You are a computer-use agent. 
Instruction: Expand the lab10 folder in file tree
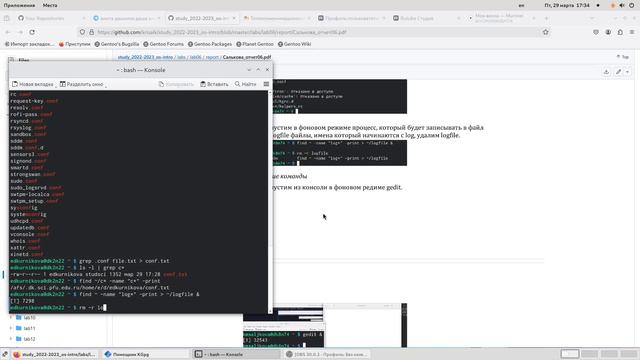point(11,317)
